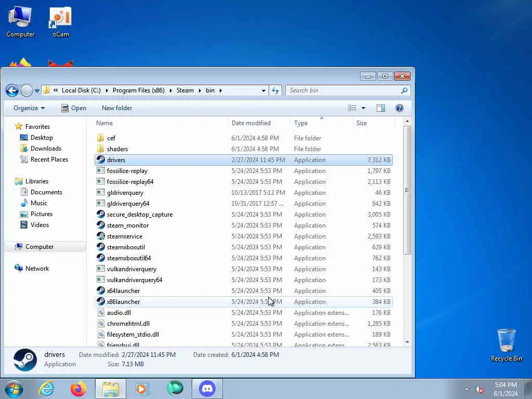Image resolution: width=532 pixels, height=399 pixels.
Task: Select the drivers Steam application icon
Action: pyautogui.click(x=100, y=159)
